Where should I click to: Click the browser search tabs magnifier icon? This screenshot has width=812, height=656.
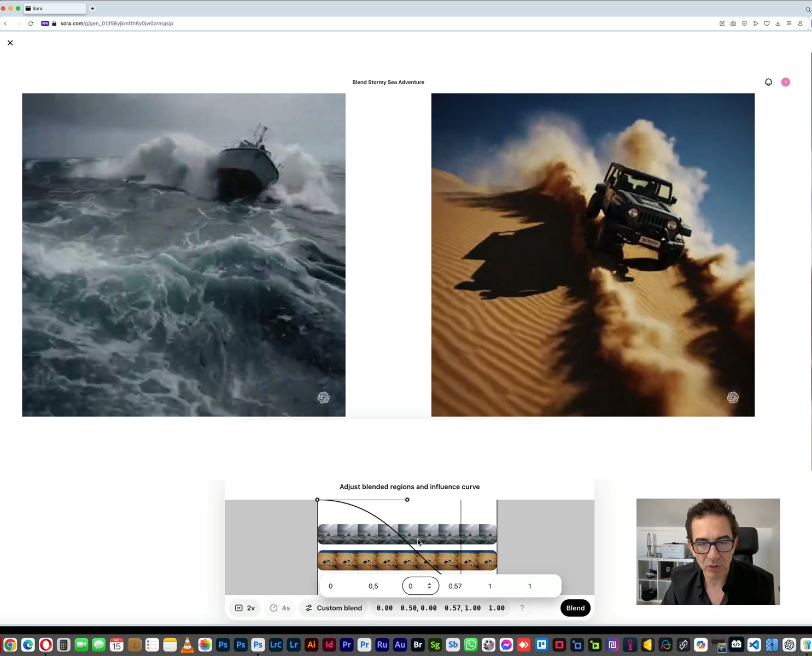[x=808, y=9]
